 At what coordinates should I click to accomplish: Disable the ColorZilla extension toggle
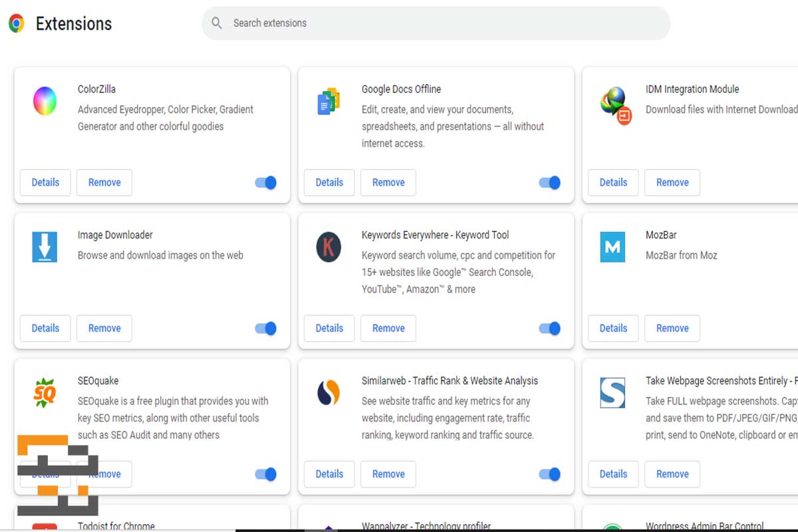point(266,182)
